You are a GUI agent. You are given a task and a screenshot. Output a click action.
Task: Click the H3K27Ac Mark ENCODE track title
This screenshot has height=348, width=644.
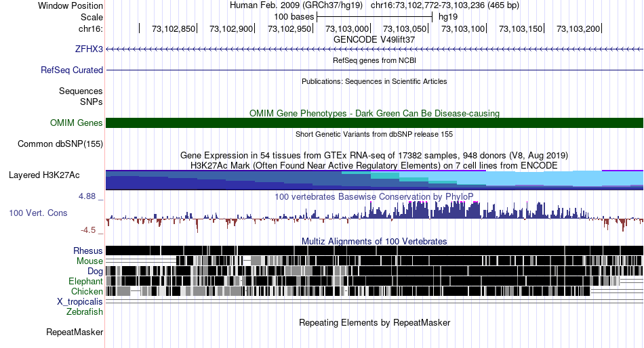point(374,165)
